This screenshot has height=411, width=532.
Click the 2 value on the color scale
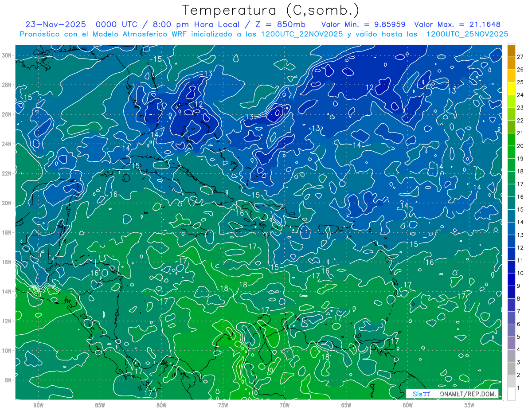pyautogui.click(x=519, y=375)
